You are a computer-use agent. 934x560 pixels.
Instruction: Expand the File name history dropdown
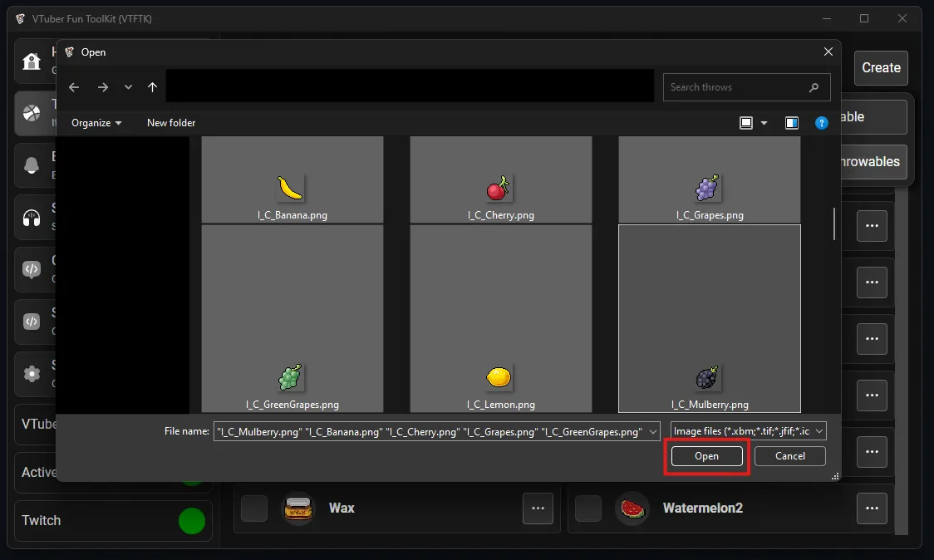653,431
